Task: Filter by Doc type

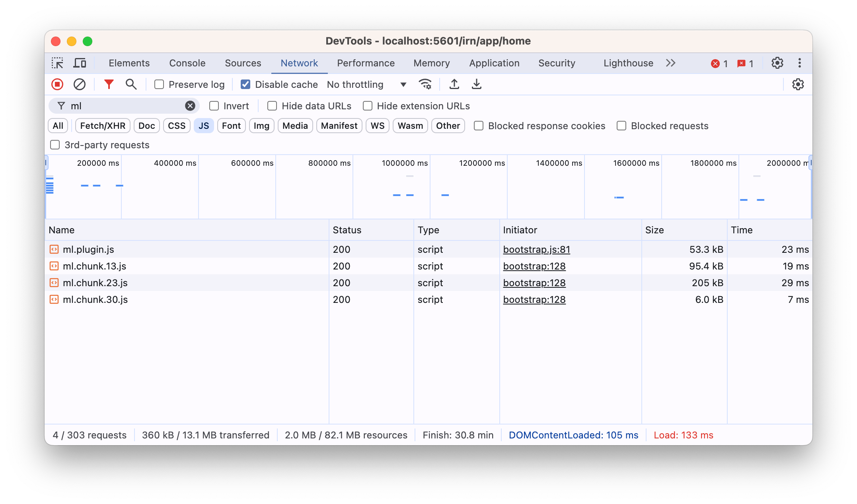Action: [x=147, y=126]
